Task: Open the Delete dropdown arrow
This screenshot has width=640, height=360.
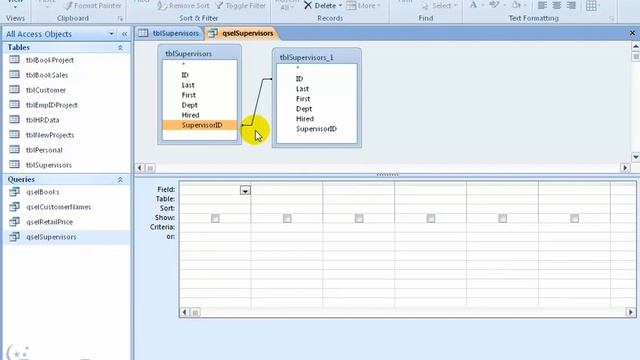Action: (x=340, y=6)
